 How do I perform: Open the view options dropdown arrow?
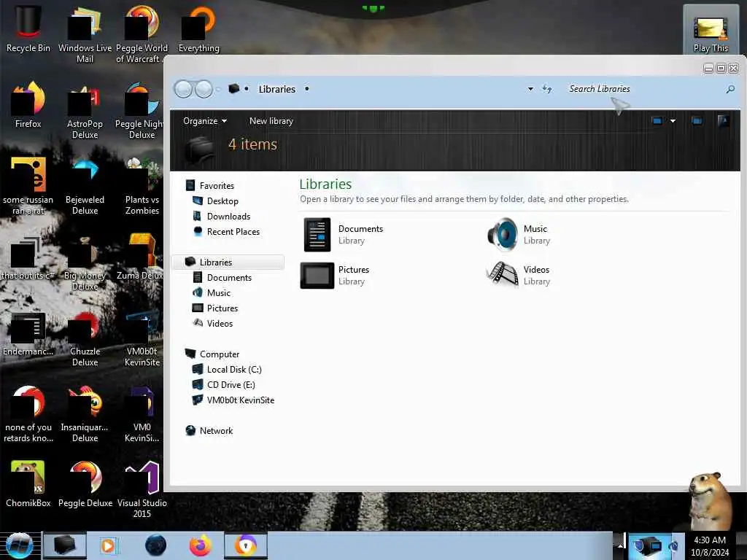point(673,121)
